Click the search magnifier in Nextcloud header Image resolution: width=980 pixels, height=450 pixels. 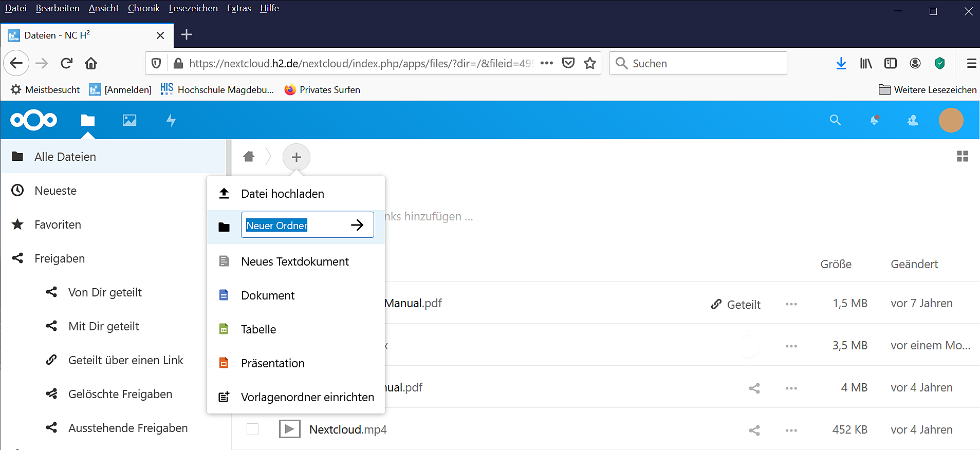point(835,120)
